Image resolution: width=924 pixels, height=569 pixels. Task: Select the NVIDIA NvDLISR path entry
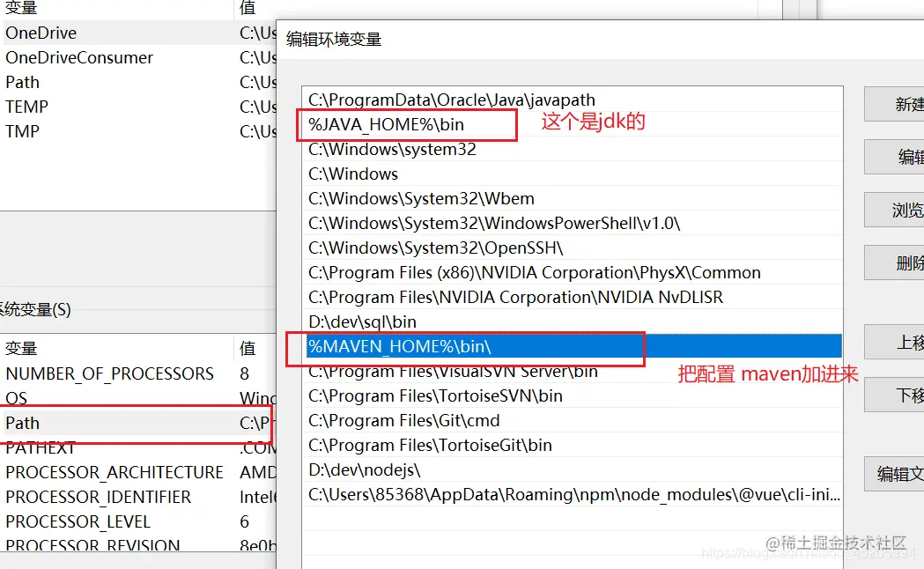pyautogui.click(x=573, y=298)
